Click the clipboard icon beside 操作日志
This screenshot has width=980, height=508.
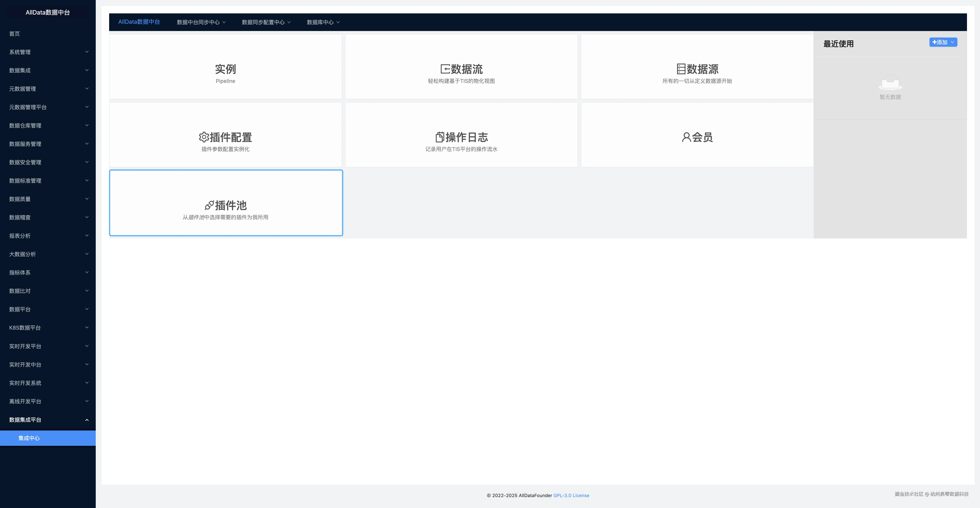coord(440,137)
